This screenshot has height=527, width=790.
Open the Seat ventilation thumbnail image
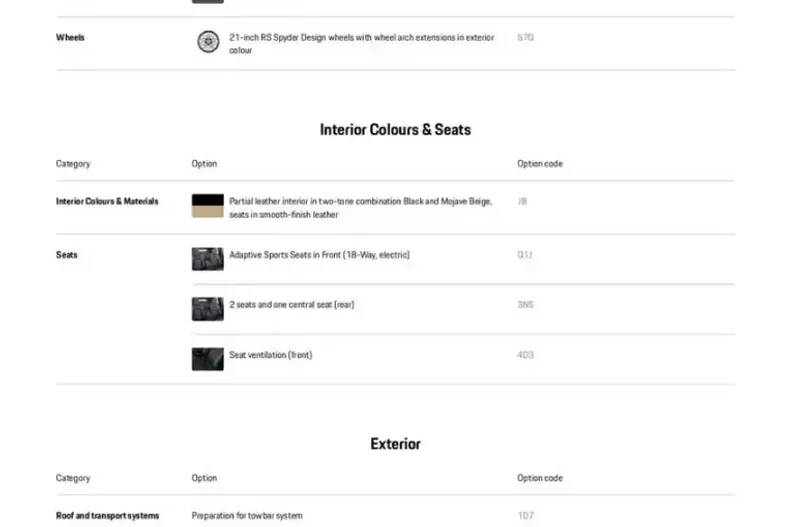click(x=207, y=358)
